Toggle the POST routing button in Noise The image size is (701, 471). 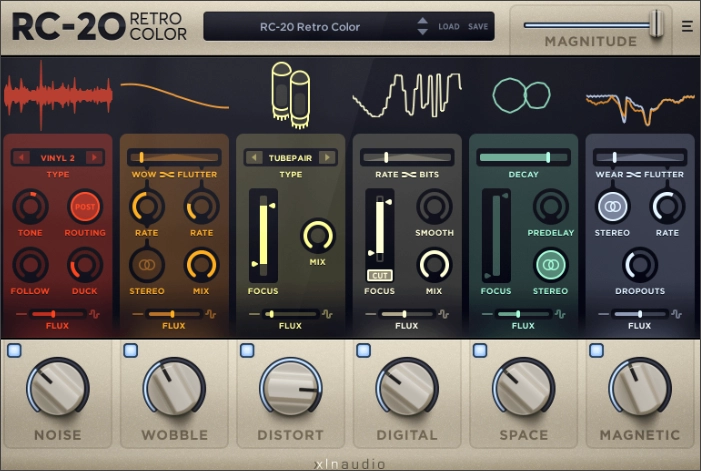(x=85, y=206)
